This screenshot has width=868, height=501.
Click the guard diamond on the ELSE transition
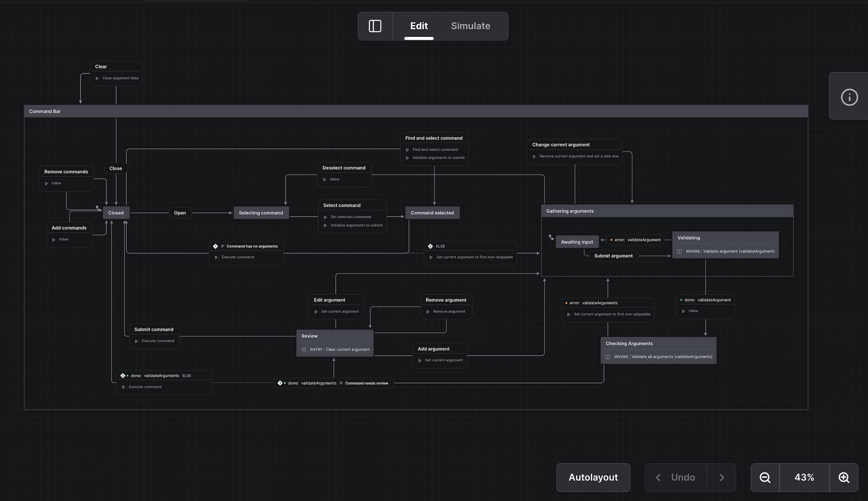(430, 246)
